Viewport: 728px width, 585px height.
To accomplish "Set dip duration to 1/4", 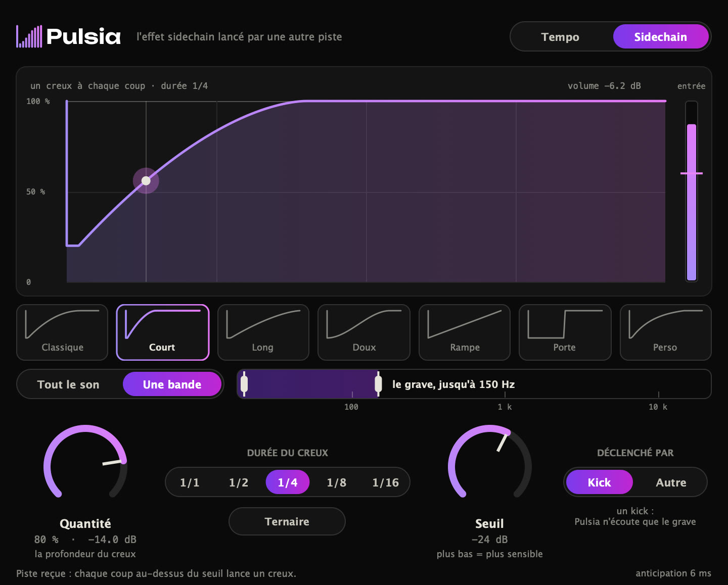I will click(288, 482).
